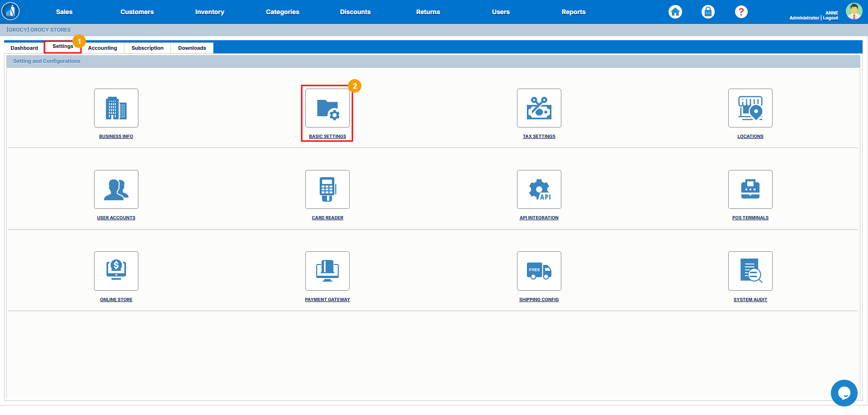The image size is (868, 415).
Task: Open the Card Reader icon
Action: 327,189
